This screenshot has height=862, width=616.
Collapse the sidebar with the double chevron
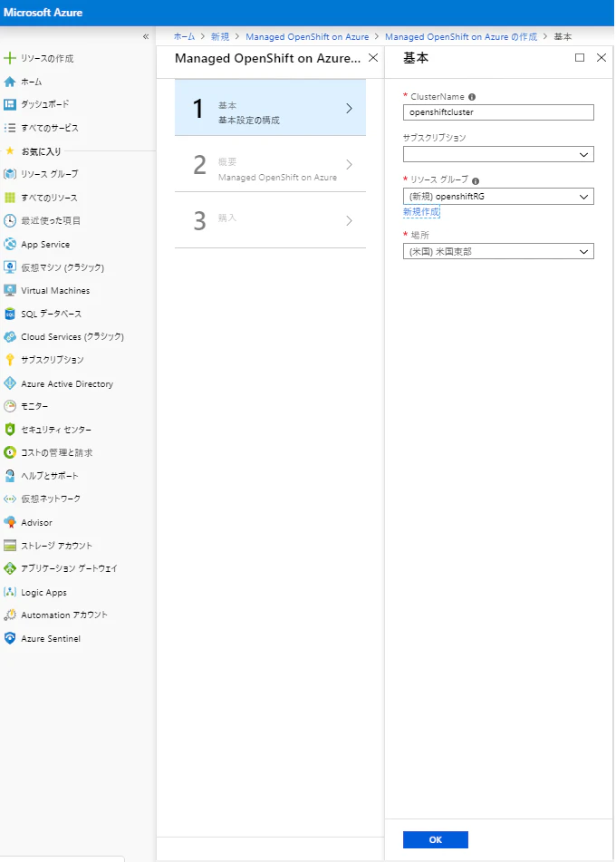146,36
